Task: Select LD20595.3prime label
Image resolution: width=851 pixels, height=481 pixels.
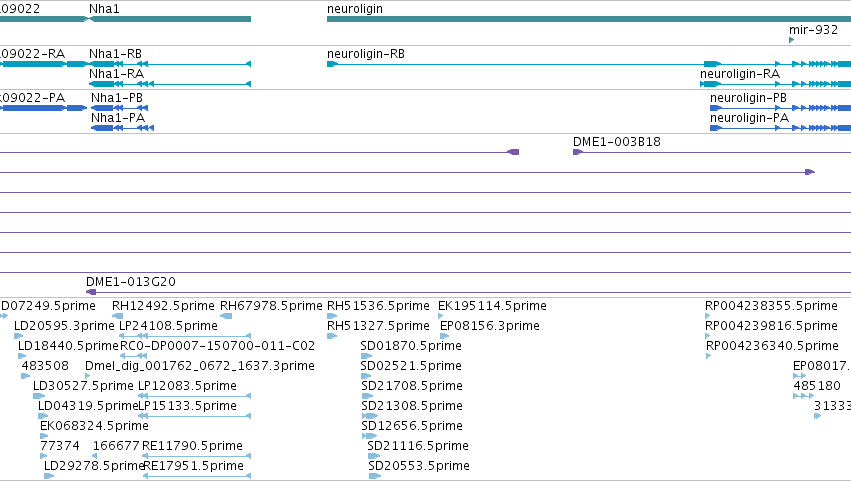Action: 64,326
